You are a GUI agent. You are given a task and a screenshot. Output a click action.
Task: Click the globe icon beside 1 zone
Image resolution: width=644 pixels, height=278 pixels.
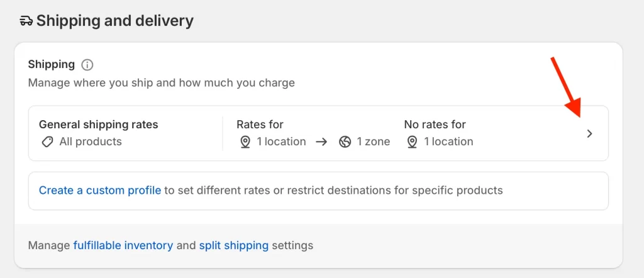[345, 142]
